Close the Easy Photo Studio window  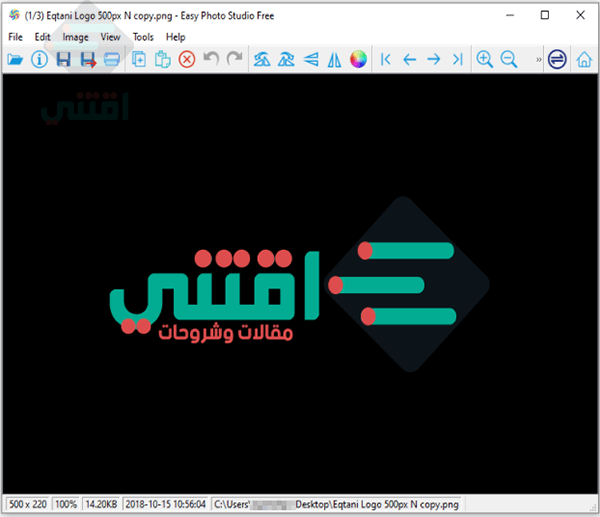click(x=580, y=15)
